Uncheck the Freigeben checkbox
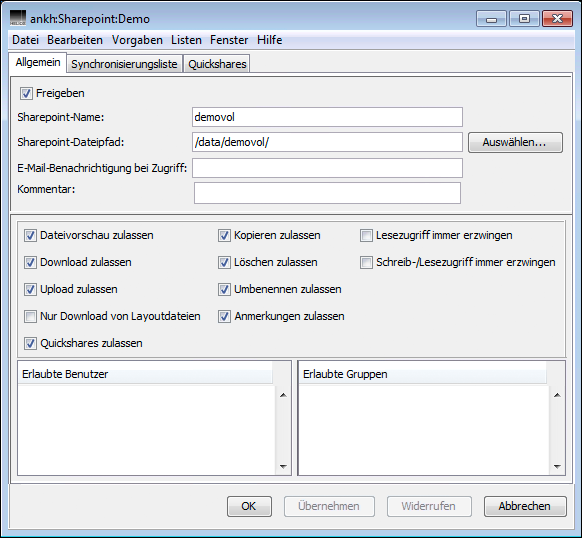The image size is (582, 538). pos(26,93)
